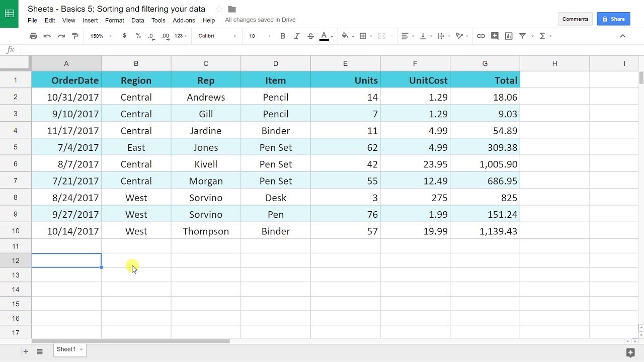Toggle italic formatting
Screen dimensions: 644x362
pos(297,36)
